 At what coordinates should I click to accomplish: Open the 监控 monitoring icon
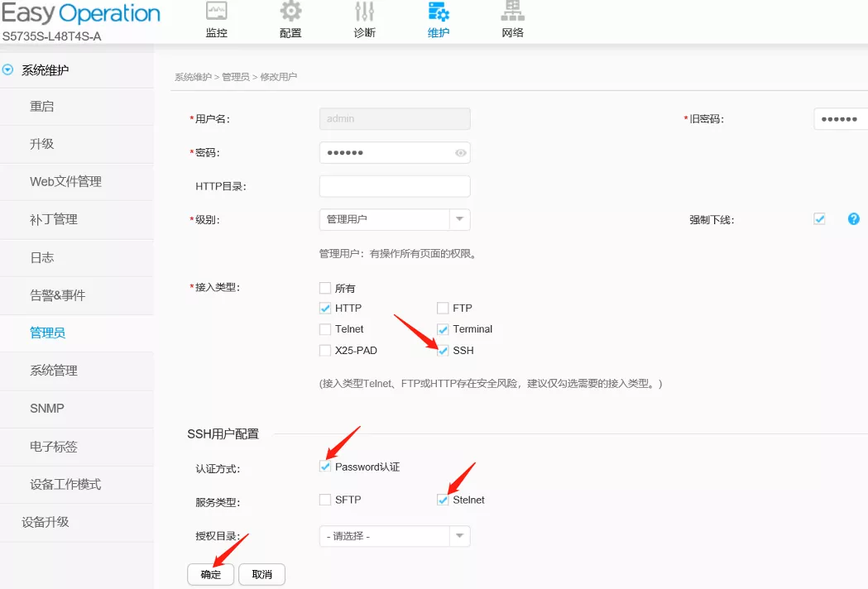tap(216, 12)
